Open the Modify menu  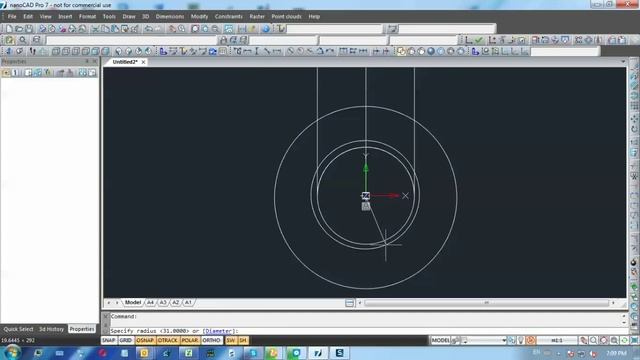click(x=200, y=16)
